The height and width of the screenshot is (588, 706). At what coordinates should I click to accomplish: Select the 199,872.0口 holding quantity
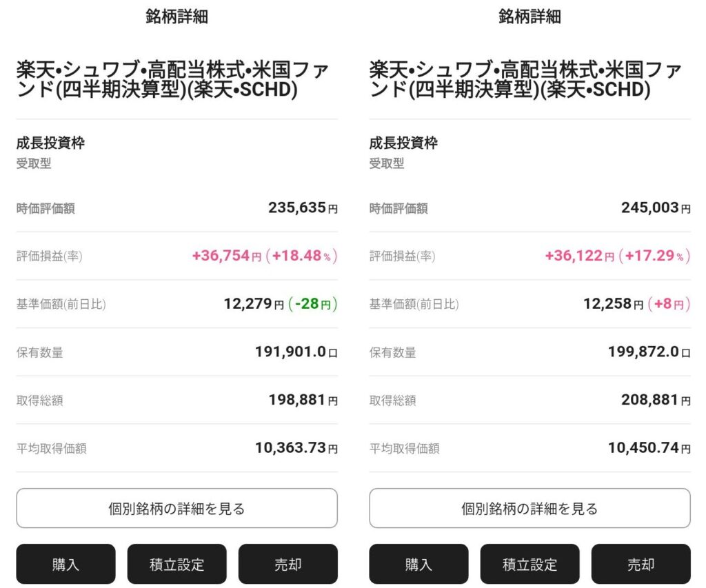click(649, 352)
